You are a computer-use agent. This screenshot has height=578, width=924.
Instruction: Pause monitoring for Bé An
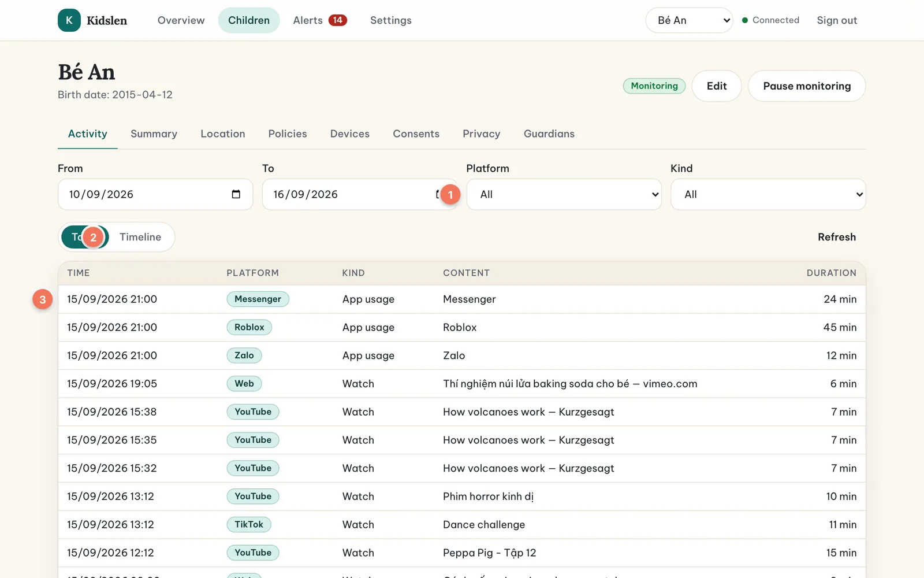click(x=807, y=86)
